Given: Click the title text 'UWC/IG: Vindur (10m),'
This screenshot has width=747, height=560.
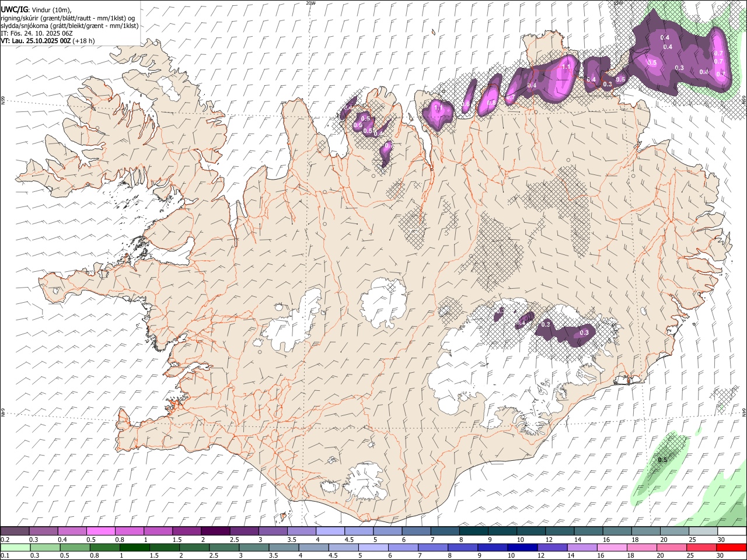Looking at the screenshot, I should tap(36, 10).
